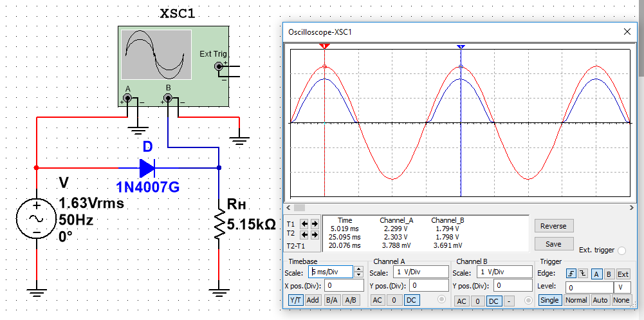
Task: Select falling edge trigger icon
Action: [582, 274]
